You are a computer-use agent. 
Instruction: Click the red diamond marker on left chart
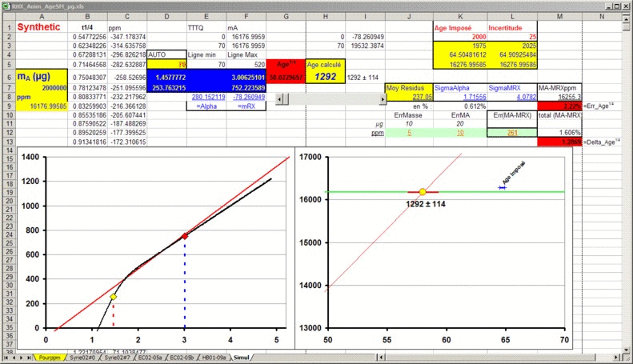pos(185,236)
